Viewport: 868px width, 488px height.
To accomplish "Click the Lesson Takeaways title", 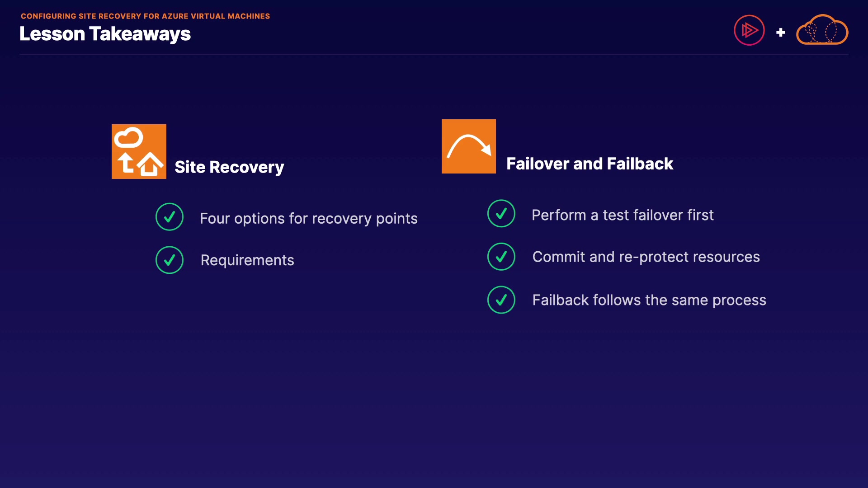I will click(105, 34).
